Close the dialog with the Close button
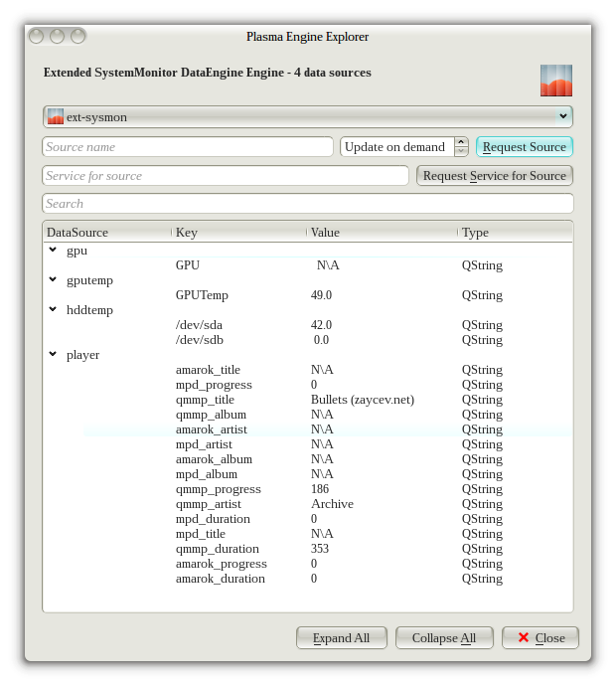 pos(539,638)
